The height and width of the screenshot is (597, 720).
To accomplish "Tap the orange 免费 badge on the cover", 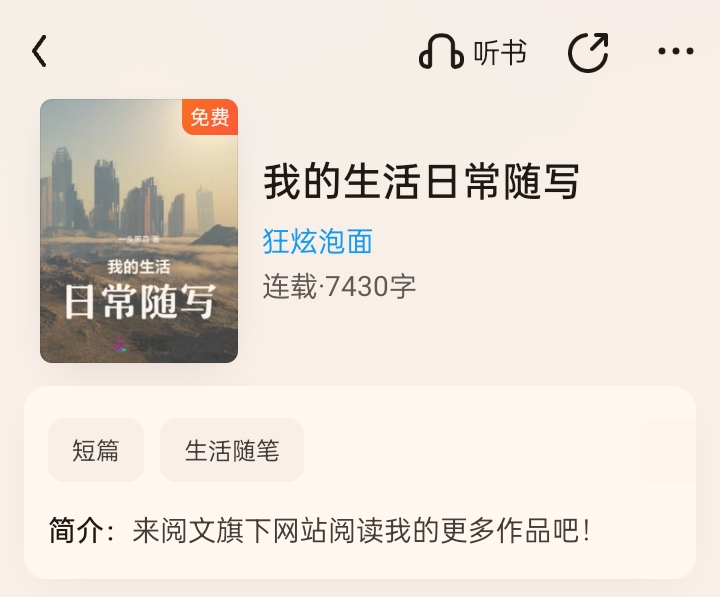I will point(210,117).
